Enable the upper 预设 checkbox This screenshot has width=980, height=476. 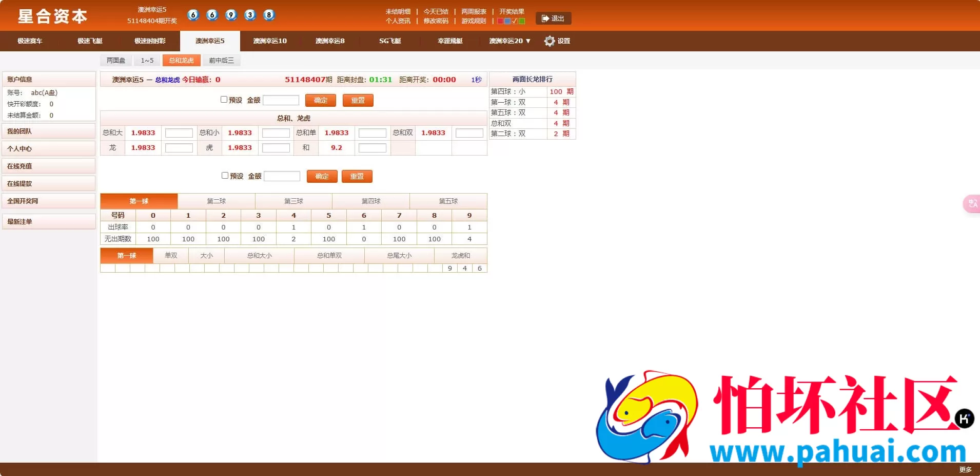tap(224, 100)
